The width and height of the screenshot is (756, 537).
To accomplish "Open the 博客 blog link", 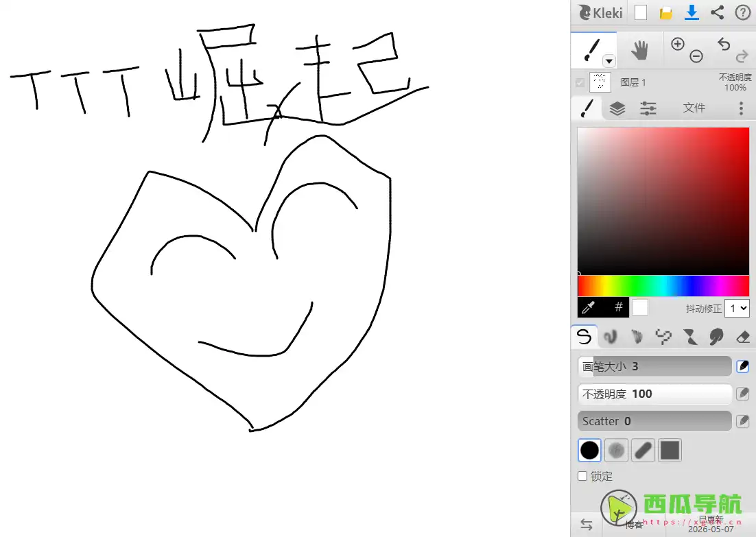I will (x=634, y=525).
